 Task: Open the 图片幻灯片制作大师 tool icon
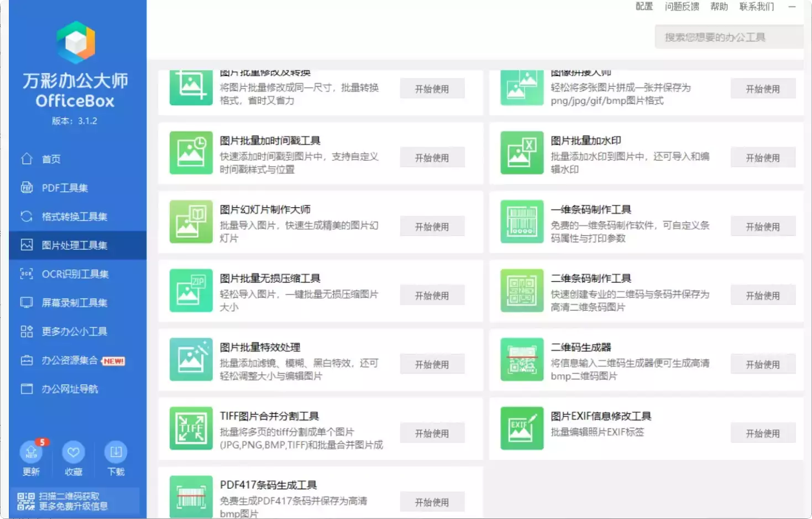pyautogui.click(x=190, y=222)
